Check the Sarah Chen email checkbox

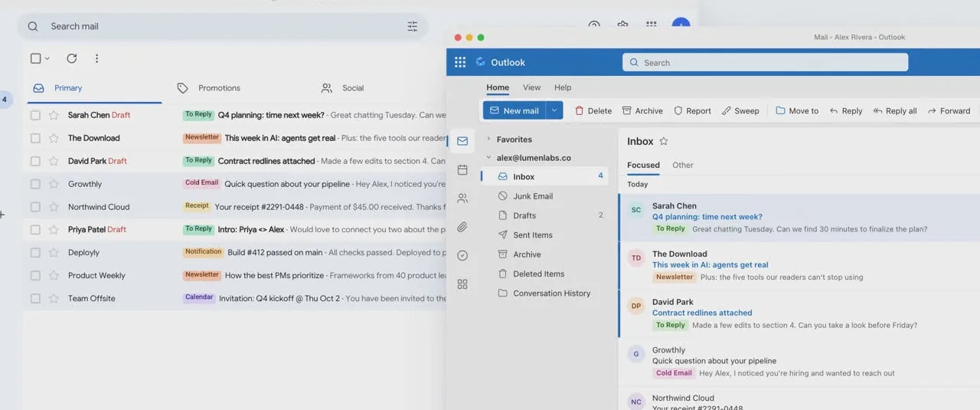(x=35, y=115)
